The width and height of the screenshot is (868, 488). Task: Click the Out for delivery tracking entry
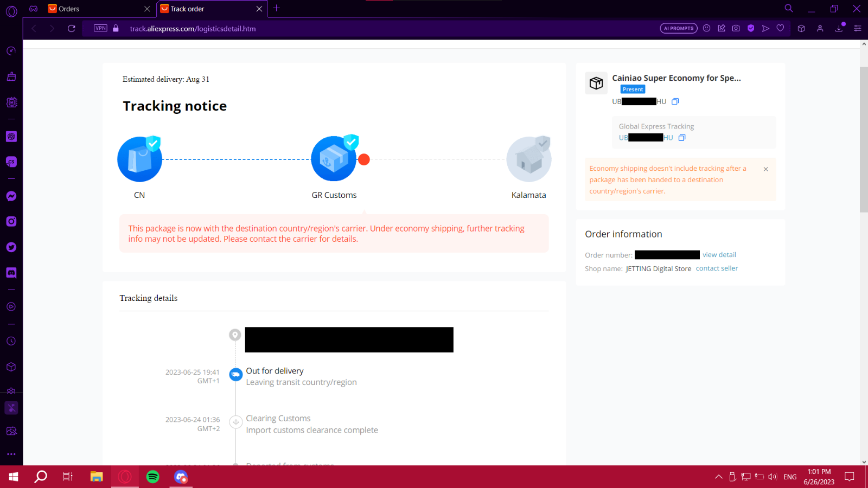point(301,376)
